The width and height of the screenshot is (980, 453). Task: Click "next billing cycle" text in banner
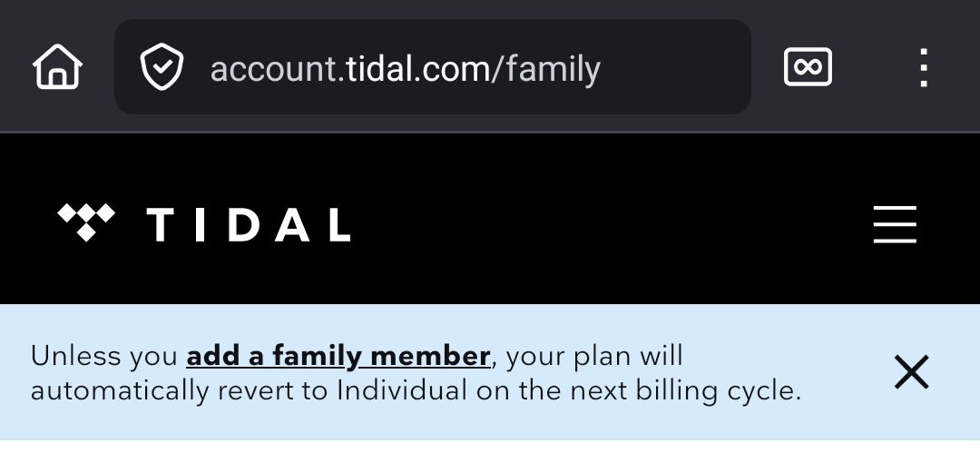tap(690, 390)
